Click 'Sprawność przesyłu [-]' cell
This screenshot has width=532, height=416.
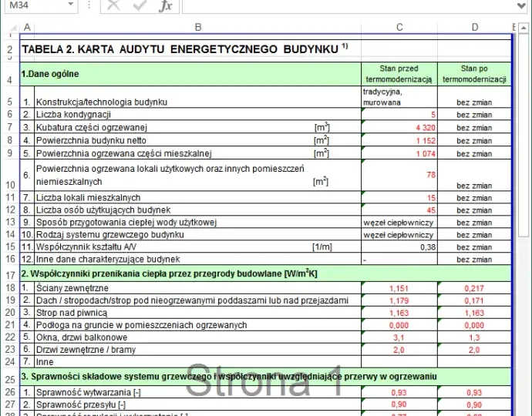pyautogui.click(x=198, y=404)
